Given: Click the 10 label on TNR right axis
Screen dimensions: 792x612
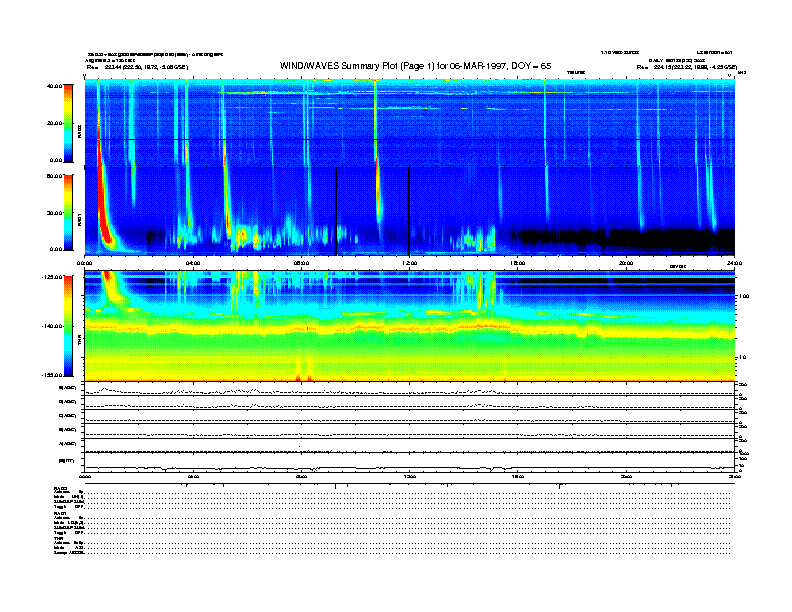Looking at the screenshot, I should pyautogui.click(x=742, y=358).
